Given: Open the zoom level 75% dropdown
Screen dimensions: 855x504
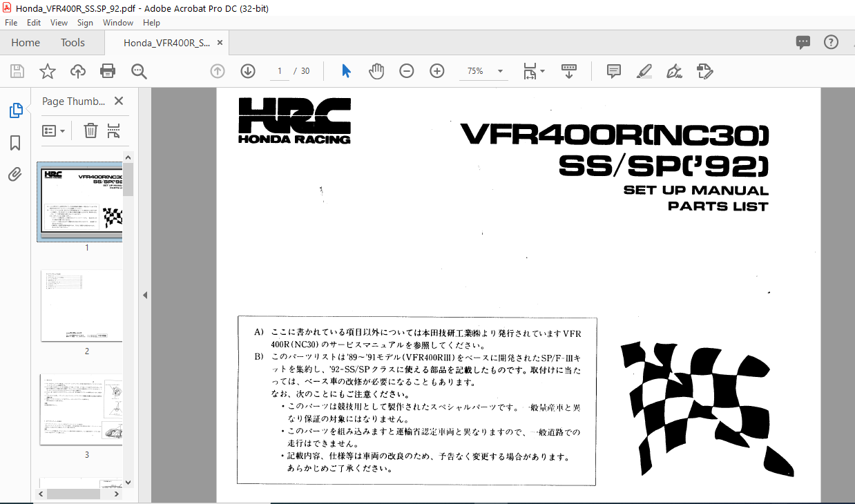Looking at the screenshot, I should (x=500, y=71).
